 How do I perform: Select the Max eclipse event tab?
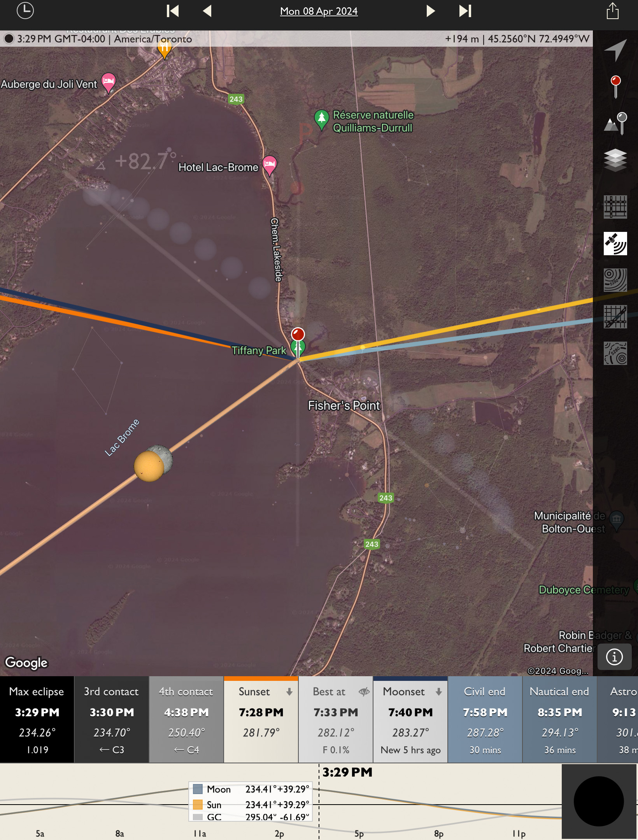coord(37,719)
